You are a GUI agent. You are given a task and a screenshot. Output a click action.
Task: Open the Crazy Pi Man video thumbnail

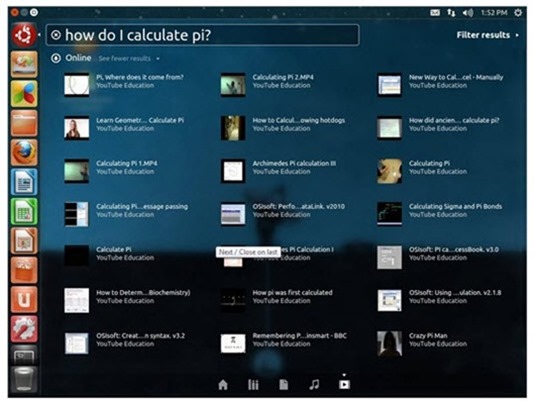point(389,343)
